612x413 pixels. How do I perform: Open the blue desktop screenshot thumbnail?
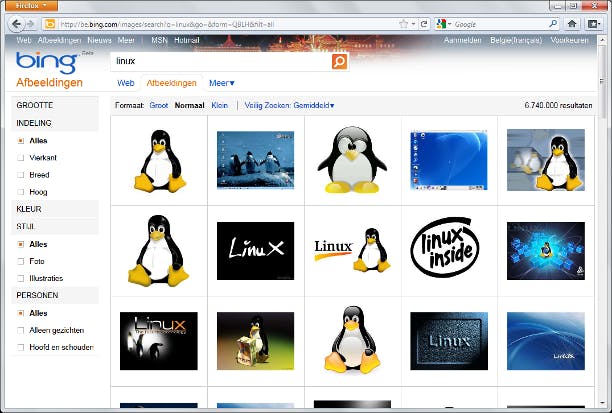(x=449, y=160)
